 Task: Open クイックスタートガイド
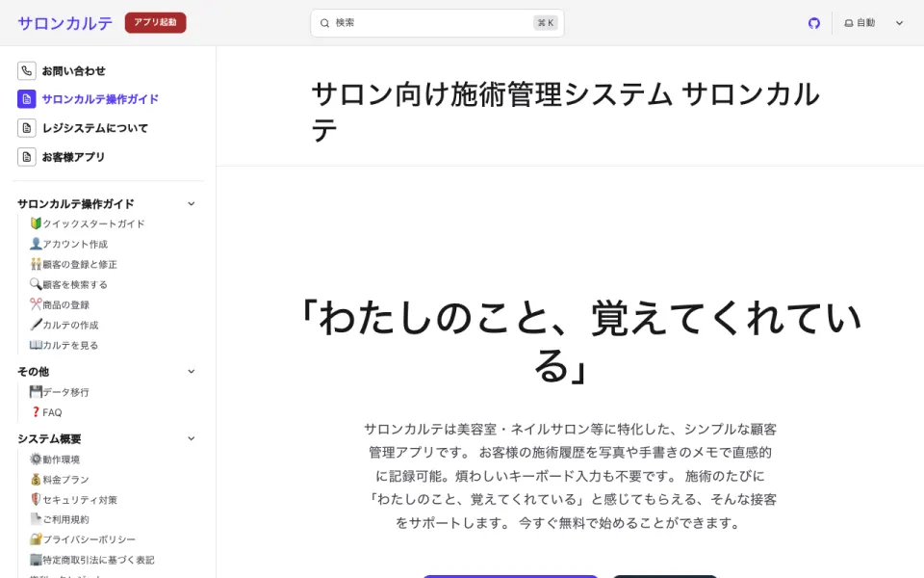point(88,223)
